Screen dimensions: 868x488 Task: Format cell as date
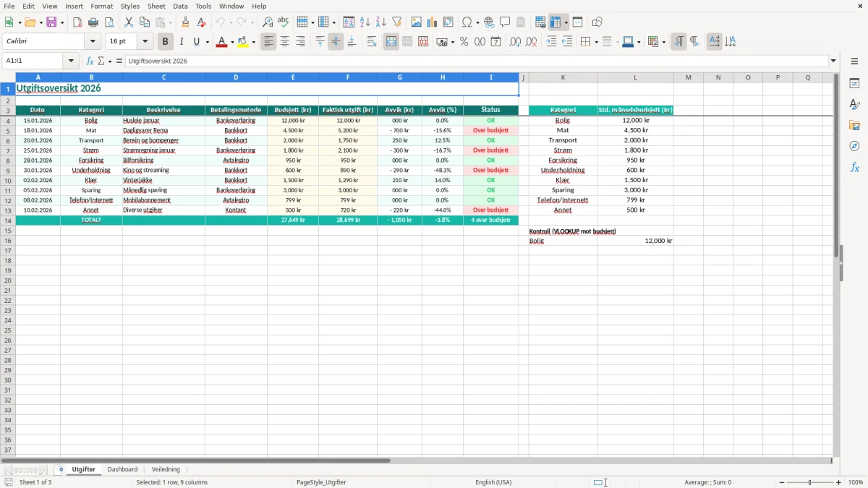496,42
